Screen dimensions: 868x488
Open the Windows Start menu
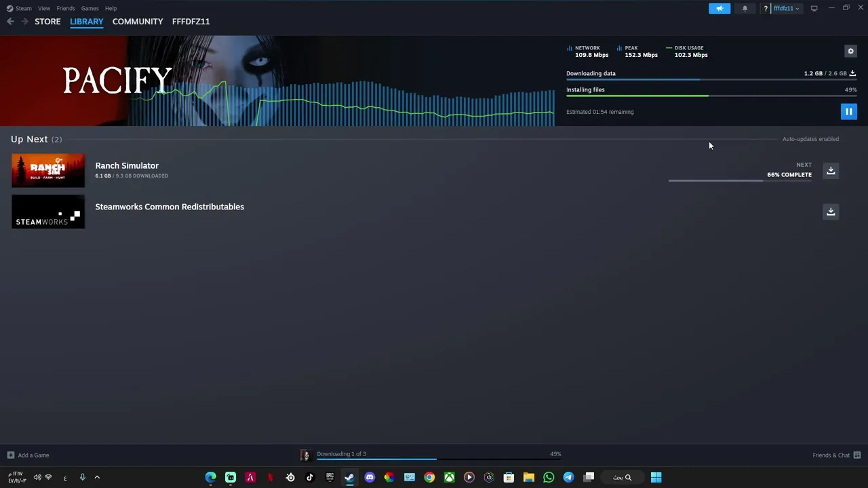(656, 477)
